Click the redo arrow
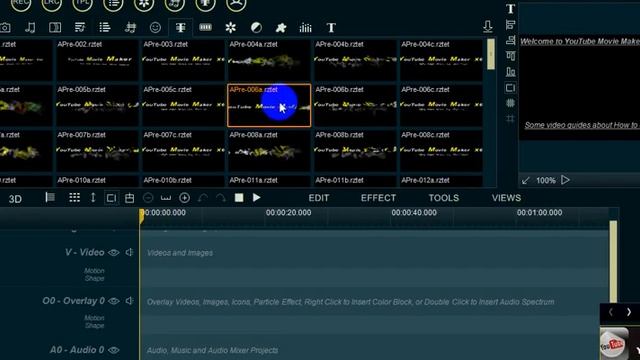640x360 pixels. click(x=220, y=198)
